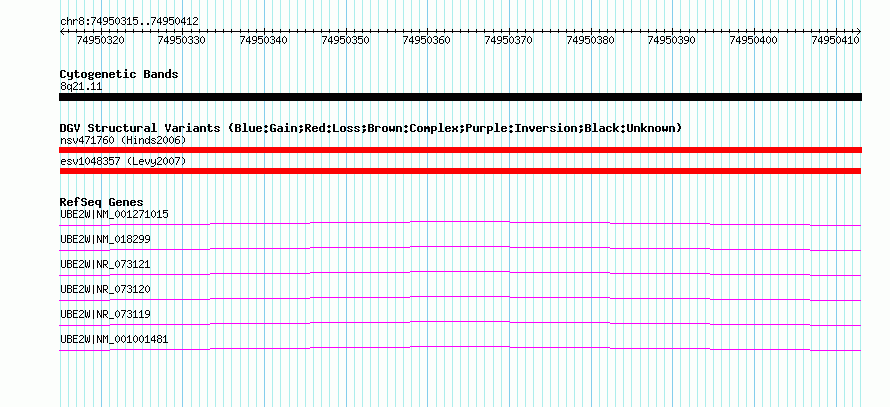890x407 pixels.
Task: Click ruler position 74950370
Action: [x=509, y=40]
